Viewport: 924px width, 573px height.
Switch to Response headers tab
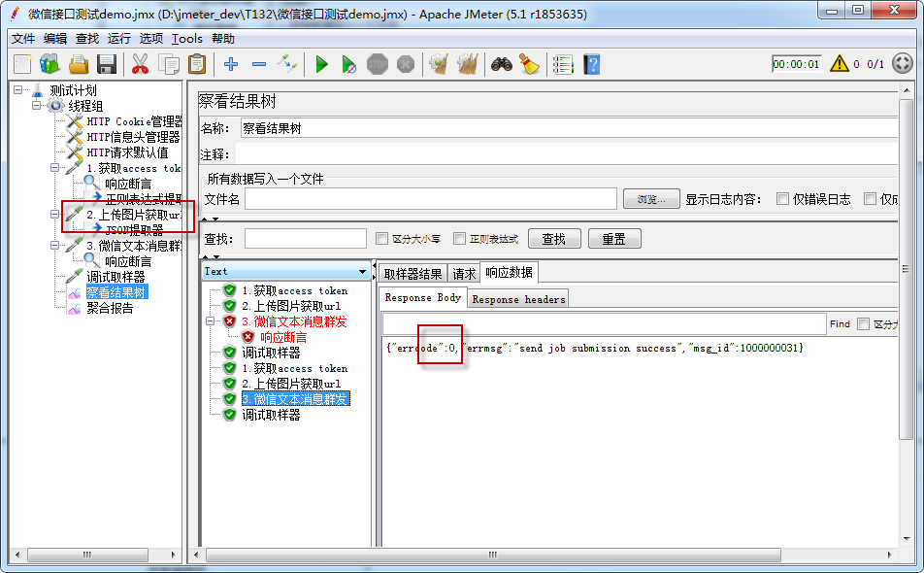(x=518, y=299)
